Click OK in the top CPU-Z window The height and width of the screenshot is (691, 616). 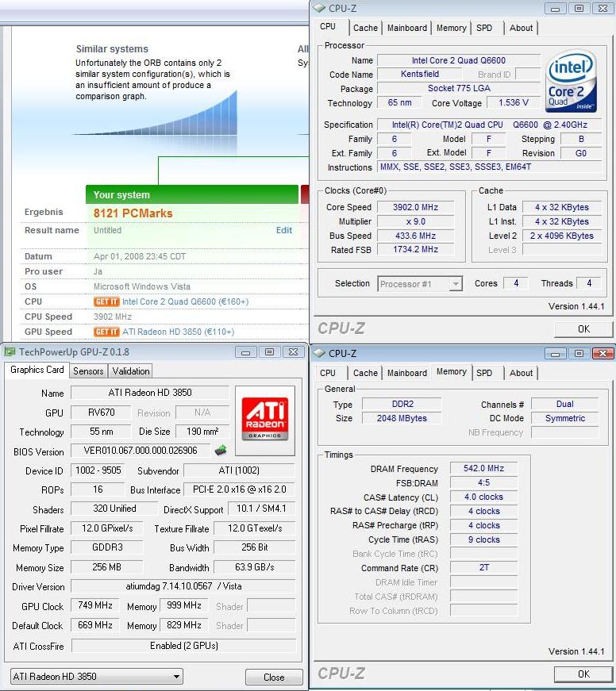click(583, 329)
